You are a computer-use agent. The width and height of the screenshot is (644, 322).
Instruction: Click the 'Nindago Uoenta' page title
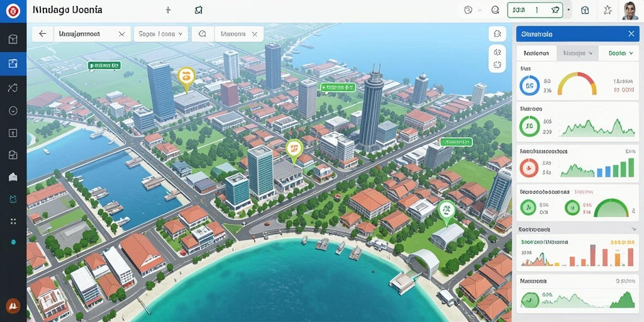tap(67, 9)
